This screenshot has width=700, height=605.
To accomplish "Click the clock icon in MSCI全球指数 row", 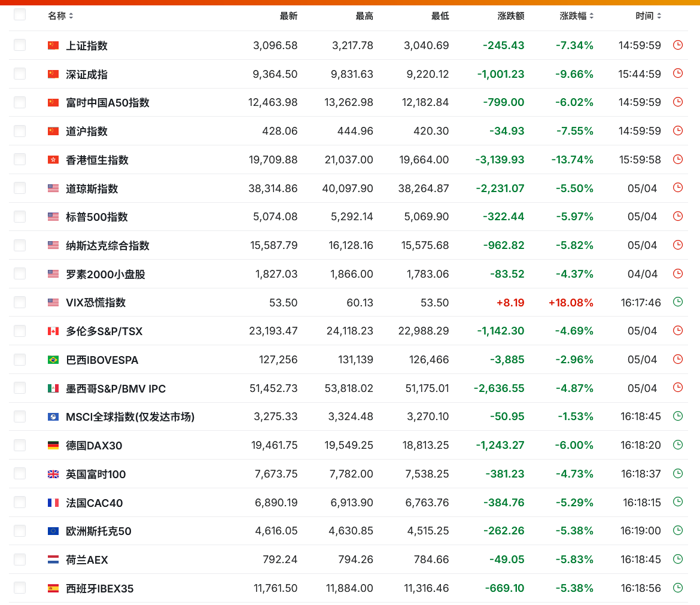I will [678, 416].
